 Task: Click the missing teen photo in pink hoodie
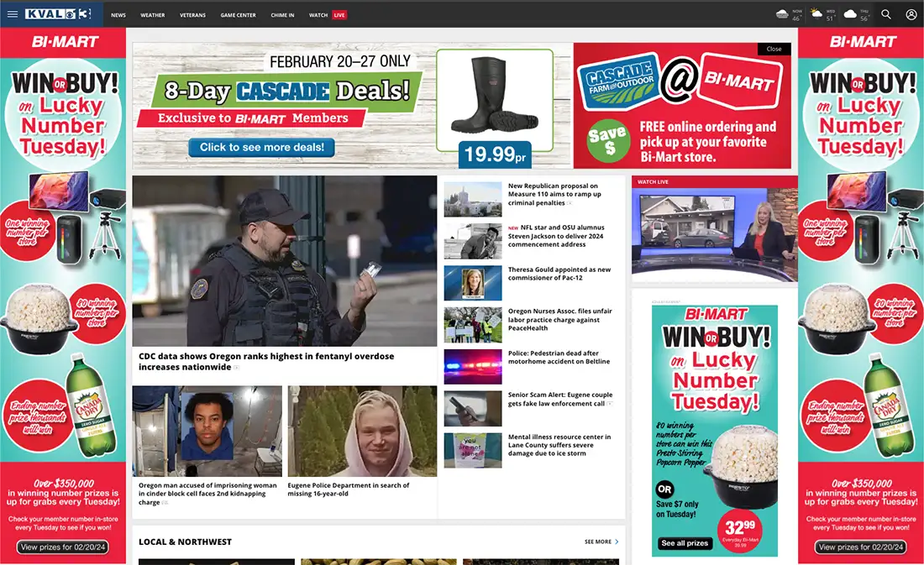[x=362, y=431]
